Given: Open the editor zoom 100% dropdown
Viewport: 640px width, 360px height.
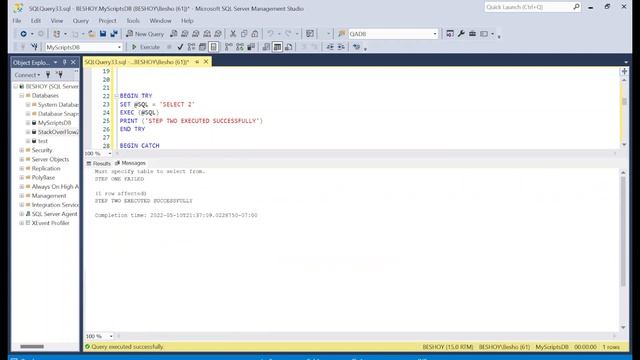Looking at the screenshot, I should click(x=110, y=153).
